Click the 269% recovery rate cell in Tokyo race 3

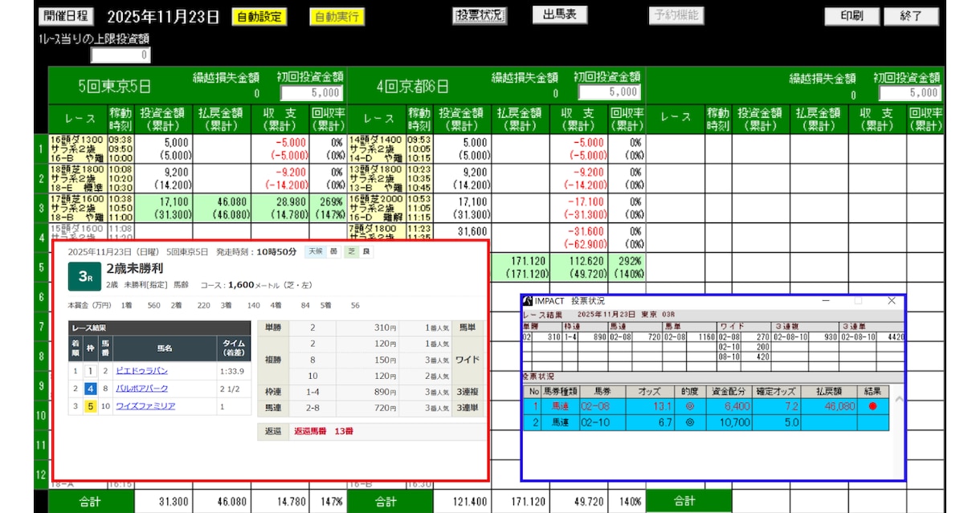click(328, 207)
